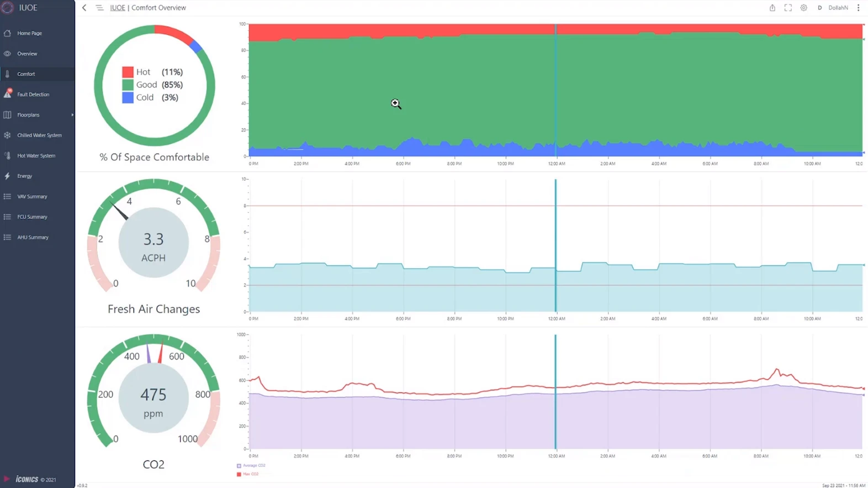Screen dimensions: 868x488
Task: Click the % Of Space Comfortable title
Action: [x=154, y=157]
